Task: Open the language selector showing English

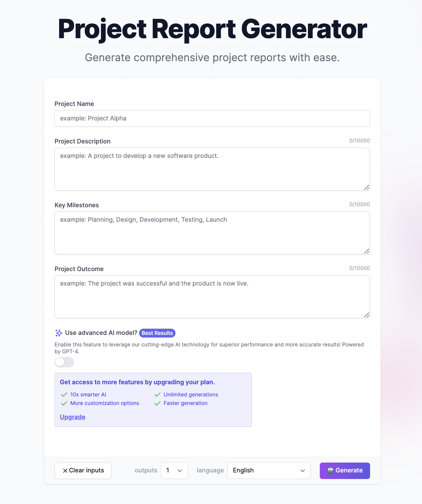Action: (269, 470)
